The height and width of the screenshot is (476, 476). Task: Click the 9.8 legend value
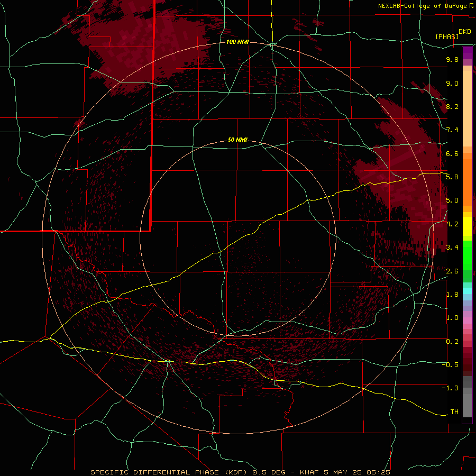[452, 59]
